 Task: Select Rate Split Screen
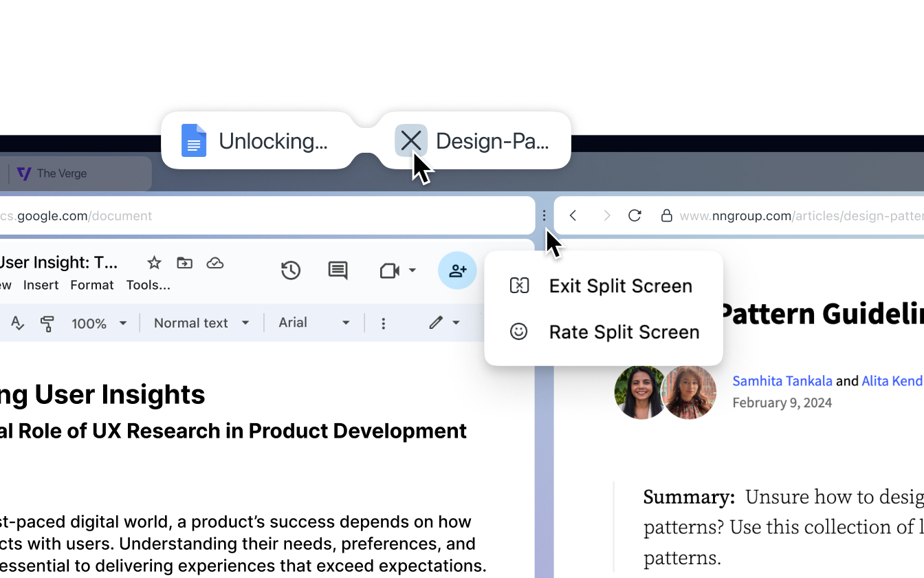tap(624, 332)
